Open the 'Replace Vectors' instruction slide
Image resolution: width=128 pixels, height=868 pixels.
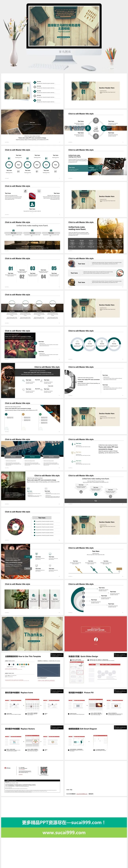coord(32,742)
